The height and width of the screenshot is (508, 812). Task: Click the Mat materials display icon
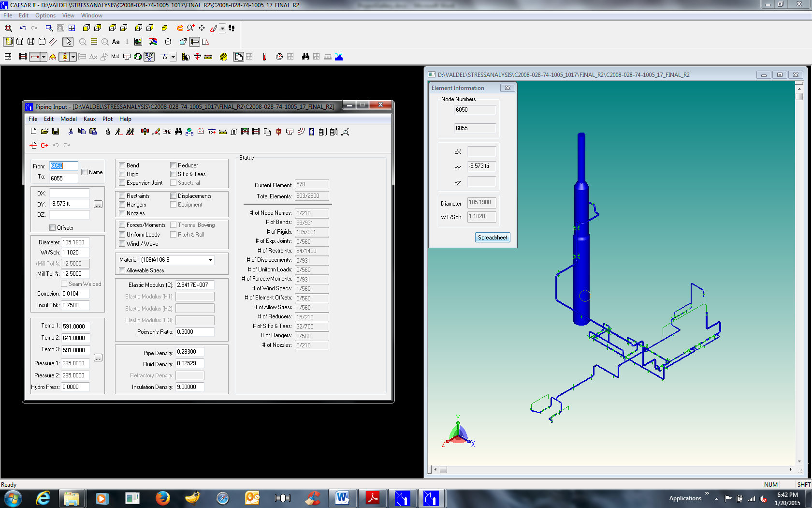(115, 57)
